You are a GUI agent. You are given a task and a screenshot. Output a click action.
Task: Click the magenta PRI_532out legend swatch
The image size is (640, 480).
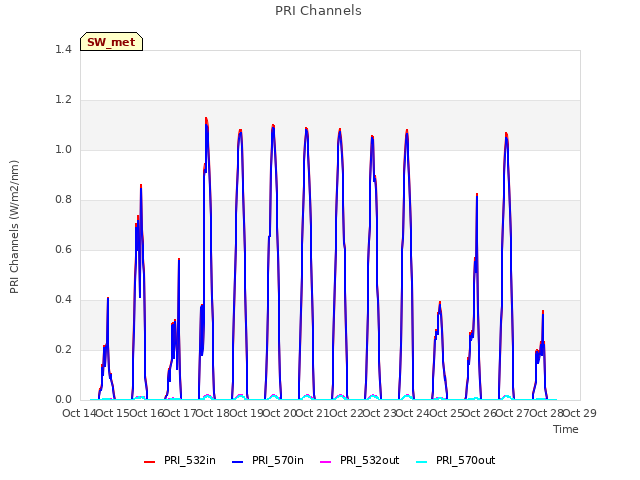[x=325, y=462]
